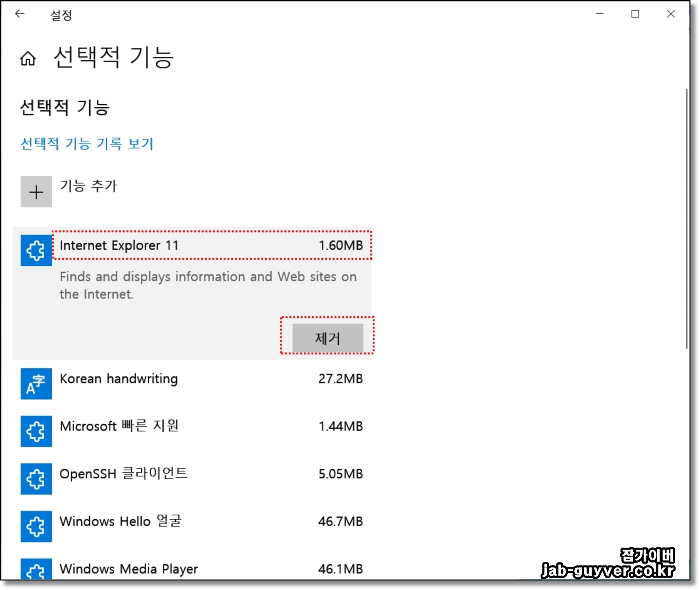Image resolution: width=700 pixels, height=590 pixels.
Task: Click the 5.05MB size value
Action: coord(341,474)
